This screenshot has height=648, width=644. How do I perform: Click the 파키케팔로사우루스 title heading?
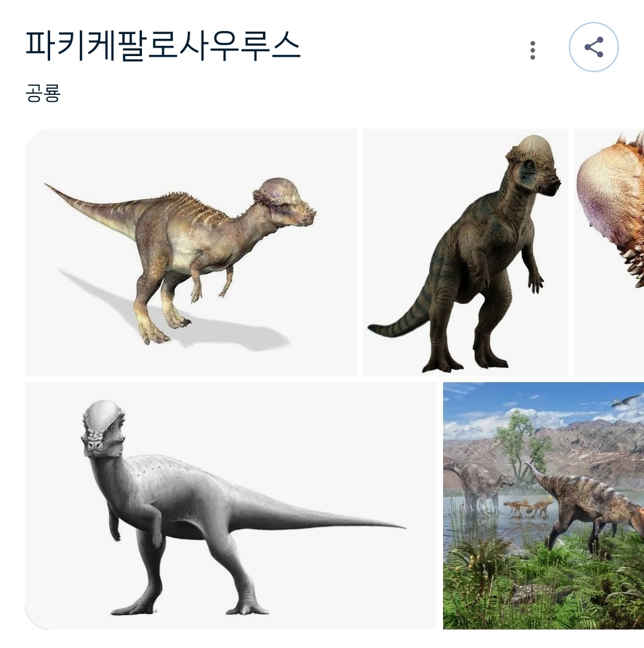click(163, 46)
